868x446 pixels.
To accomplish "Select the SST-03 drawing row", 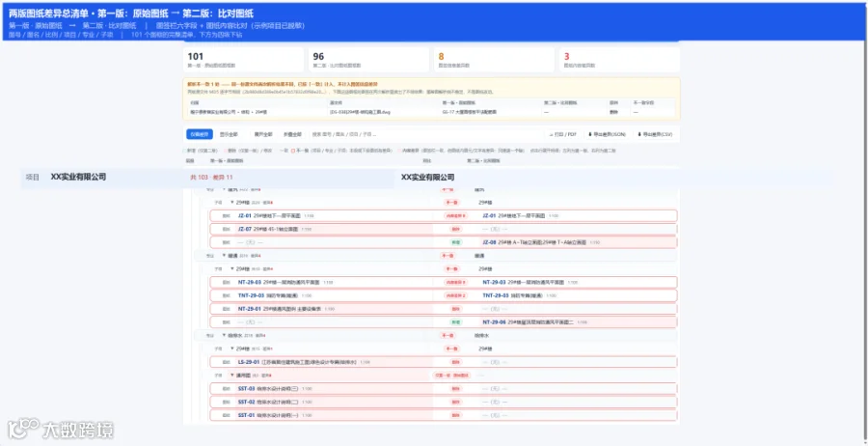I will tap(444, 388).
